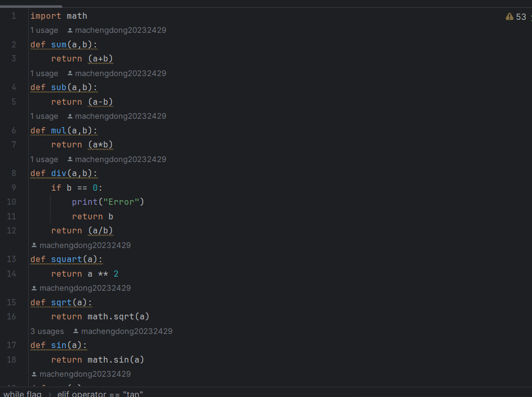Click the "Error" string in the print call

121,202
